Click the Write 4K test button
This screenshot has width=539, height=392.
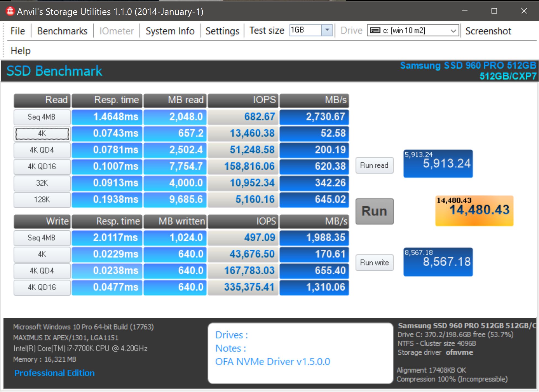[42, 254]
